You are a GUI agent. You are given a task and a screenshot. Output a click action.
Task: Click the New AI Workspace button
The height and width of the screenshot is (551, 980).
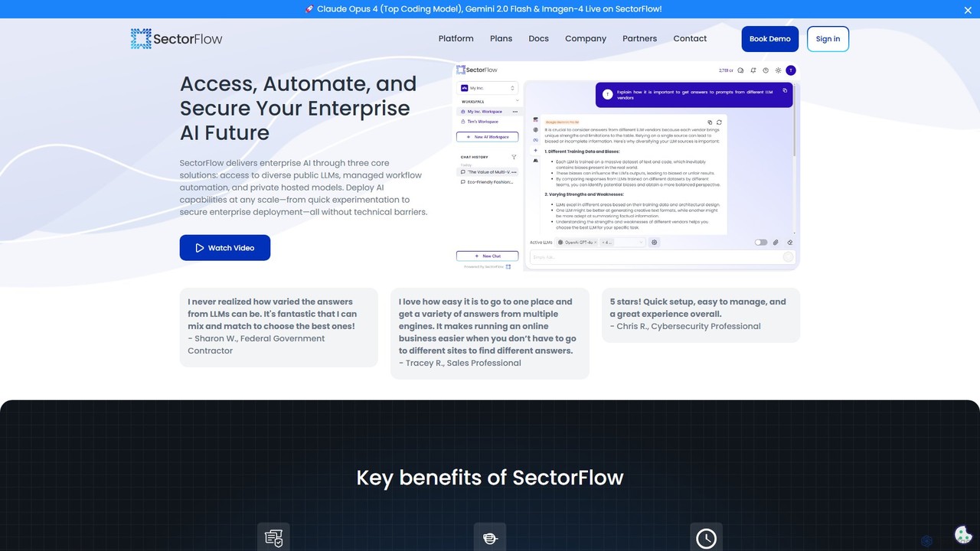[488, 137]
